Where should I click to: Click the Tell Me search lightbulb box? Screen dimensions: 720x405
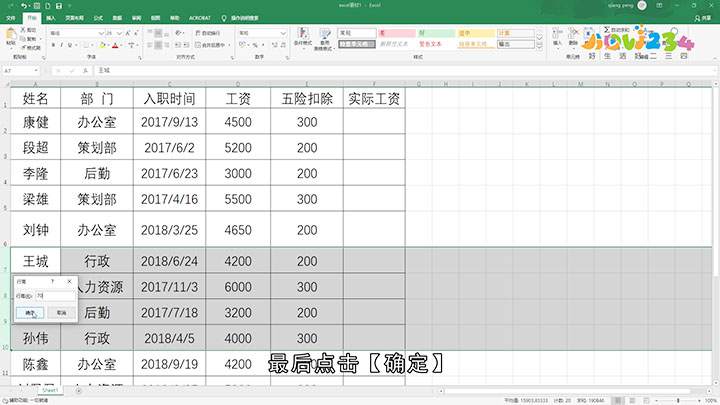click(240, 18)
